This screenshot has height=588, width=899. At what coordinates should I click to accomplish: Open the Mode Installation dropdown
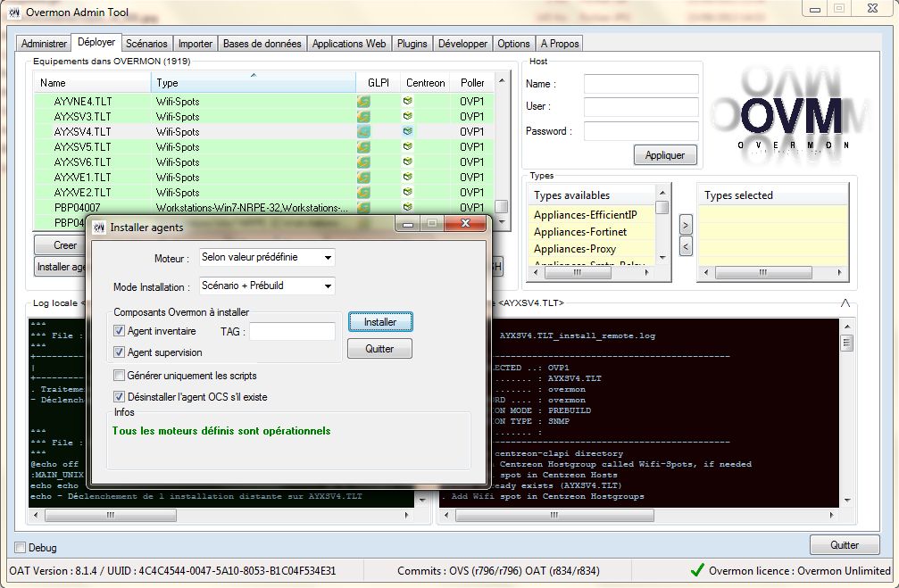tap(267, 286)
